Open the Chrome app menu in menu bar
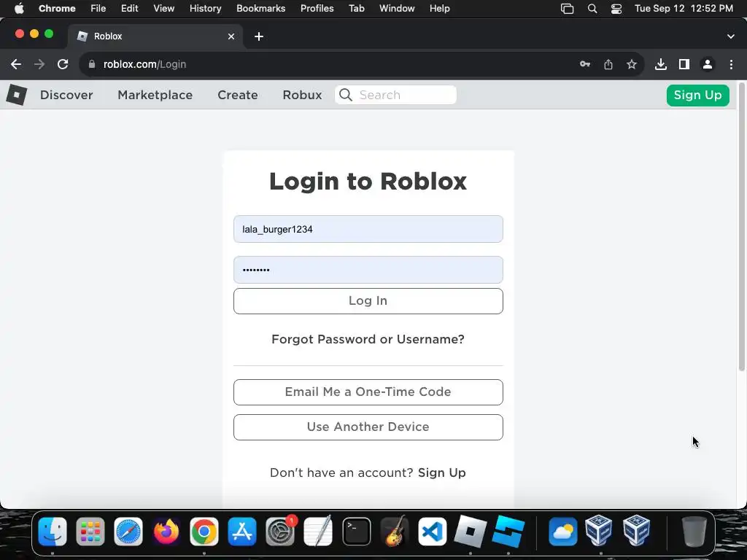The image size is (747, 560). (57, 9)
